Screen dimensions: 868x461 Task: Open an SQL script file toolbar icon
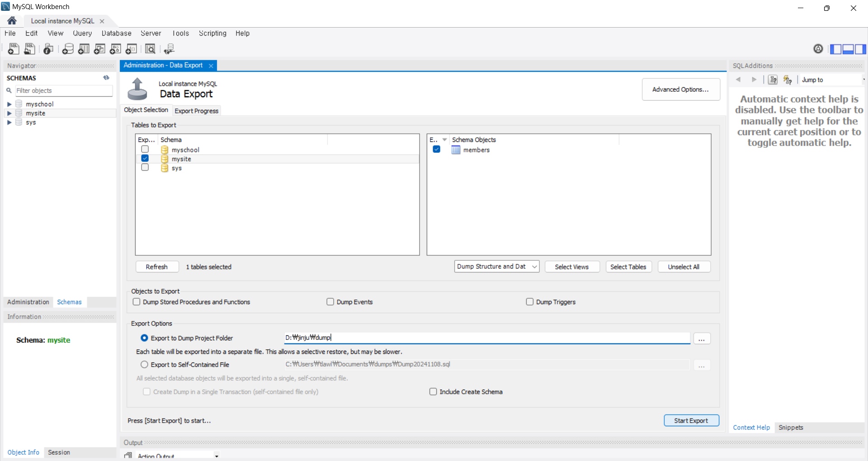(30, 49)
